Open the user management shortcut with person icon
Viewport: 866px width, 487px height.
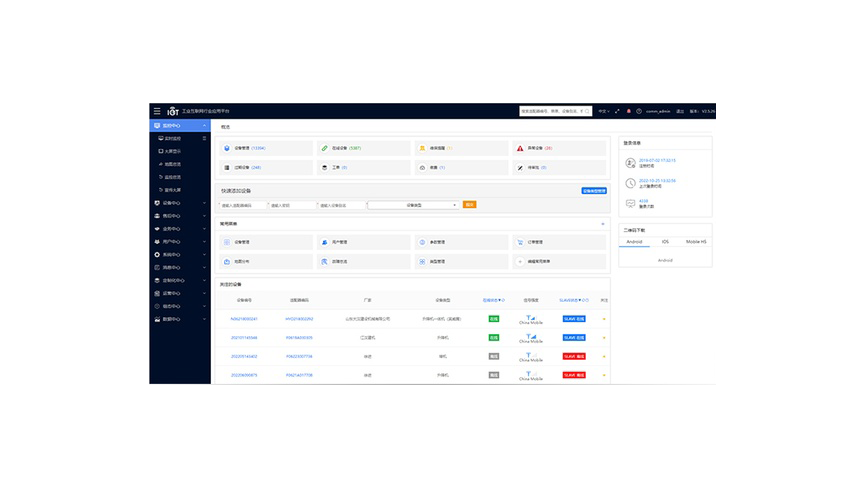click(363, 242)
